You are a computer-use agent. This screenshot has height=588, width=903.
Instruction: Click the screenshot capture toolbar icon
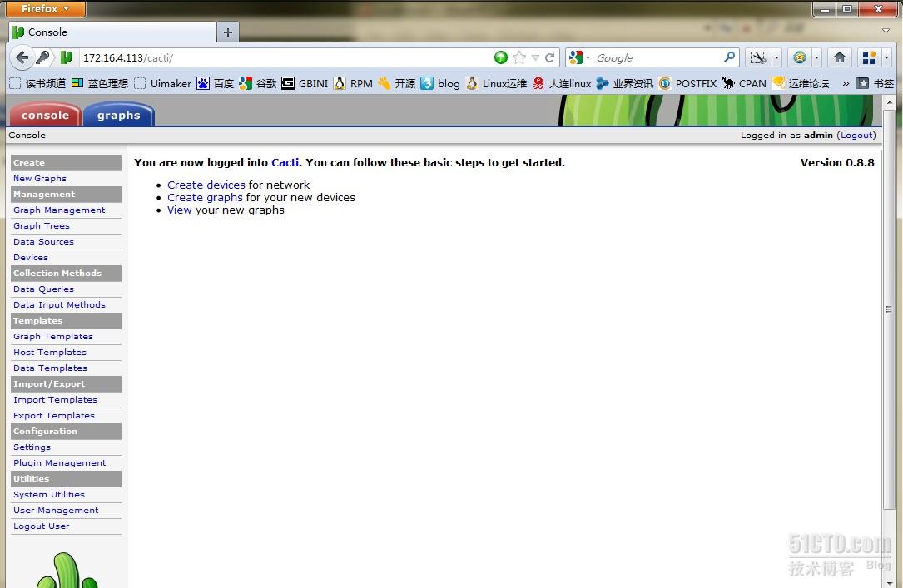pos(758,57)
